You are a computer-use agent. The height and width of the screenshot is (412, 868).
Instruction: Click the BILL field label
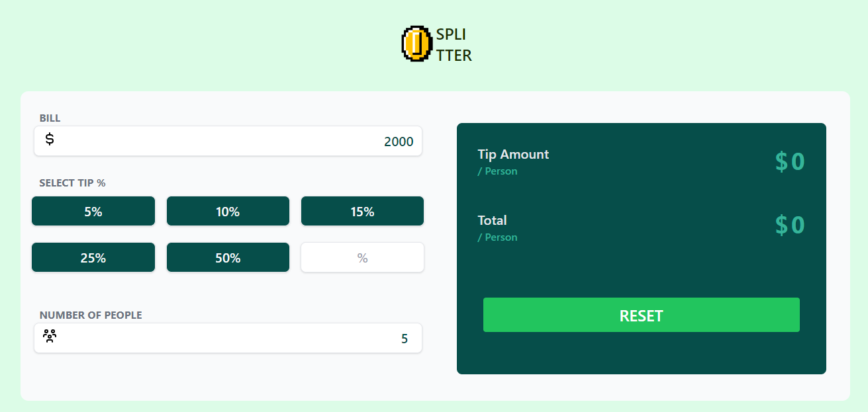pos(50,118)
